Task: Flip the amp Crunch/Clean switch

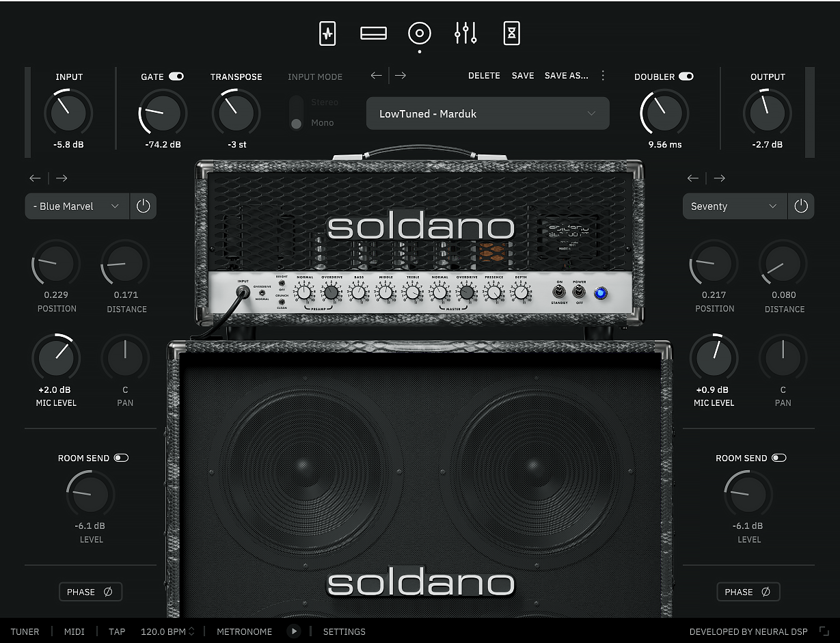Action: [x=282, y=301]
